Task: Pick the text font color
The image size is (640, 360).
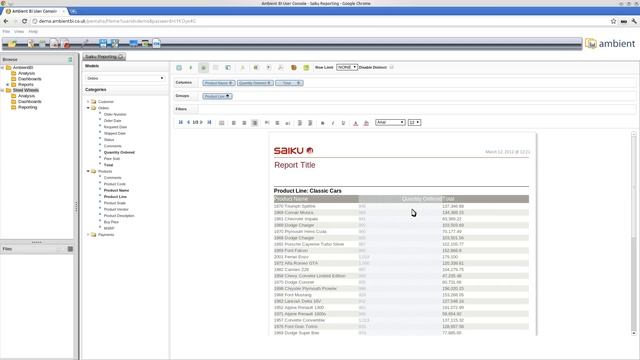Action: click(x=356, y=123)
